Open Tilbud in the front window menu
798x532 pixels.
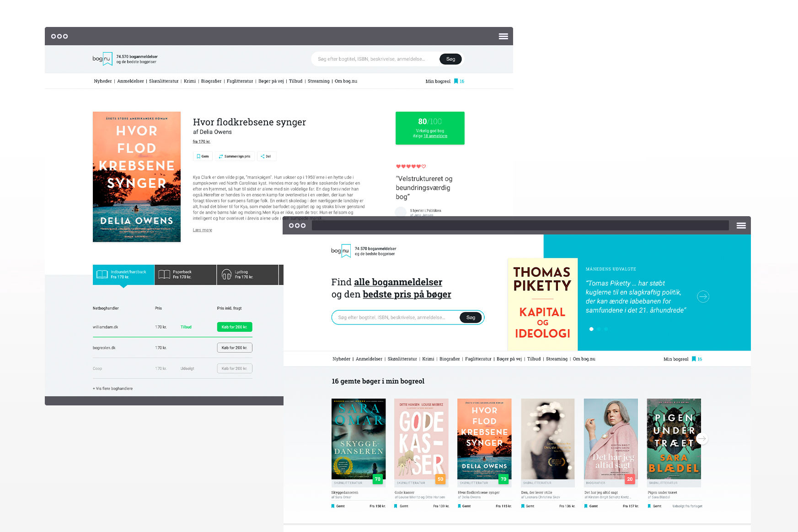click(534, 359)
